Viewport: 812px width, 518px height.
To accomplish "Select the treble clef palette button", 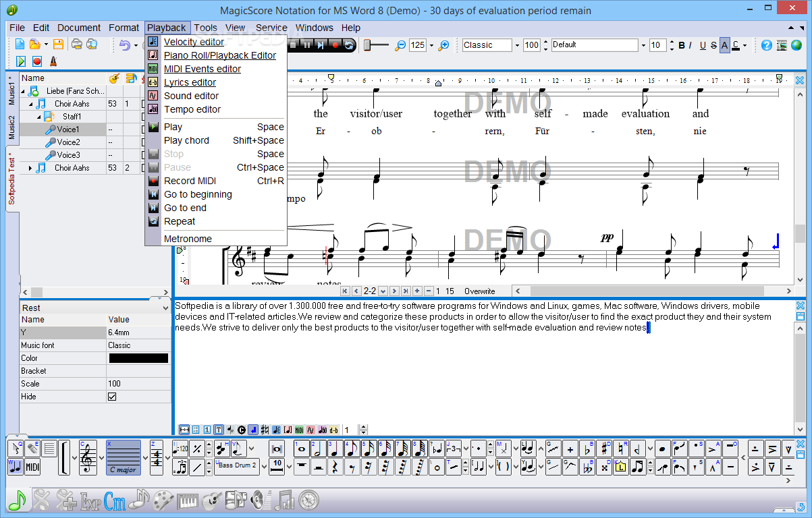I will tap(88, 459).
